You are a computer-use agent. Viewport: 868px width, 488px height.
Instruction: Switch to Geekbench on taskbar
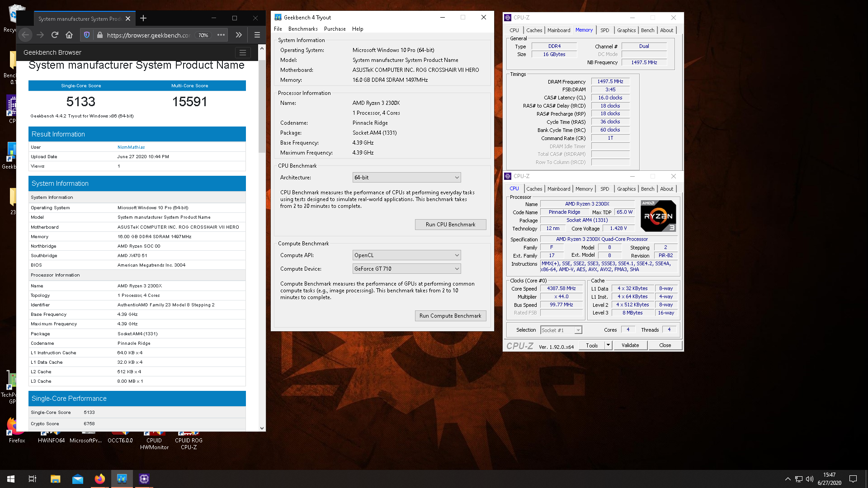pos(122,479)
